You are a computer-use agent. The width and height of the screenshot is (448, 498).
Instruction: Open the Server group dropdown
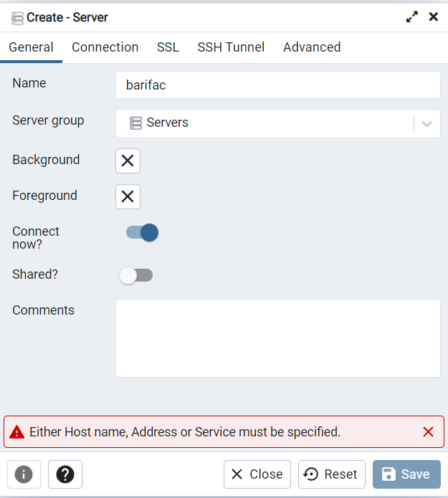(x=278, y=123)
